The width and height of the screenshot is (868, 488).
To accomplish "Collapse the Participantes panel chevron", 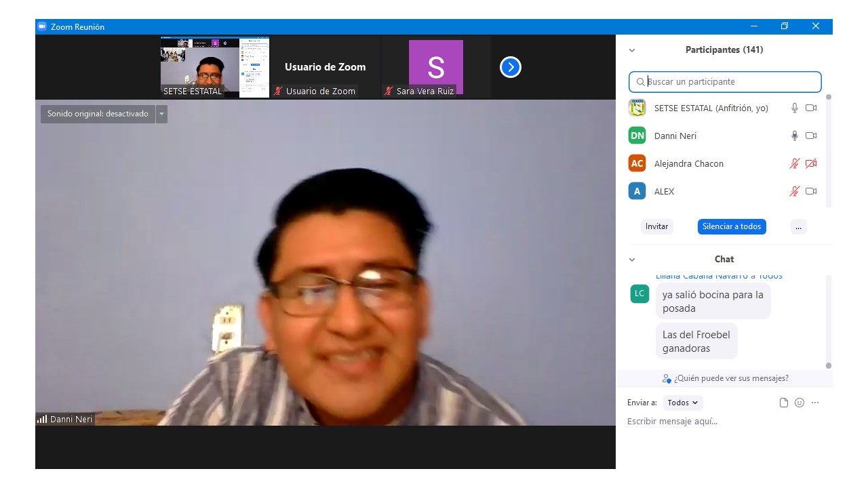I will point(632,50).
